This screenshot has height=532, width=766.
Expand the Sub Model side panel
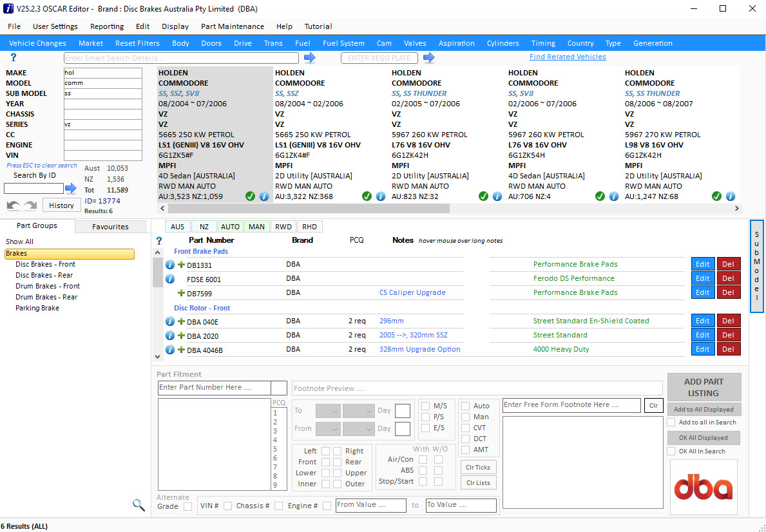pyautogui.click(x=757, y=266)
